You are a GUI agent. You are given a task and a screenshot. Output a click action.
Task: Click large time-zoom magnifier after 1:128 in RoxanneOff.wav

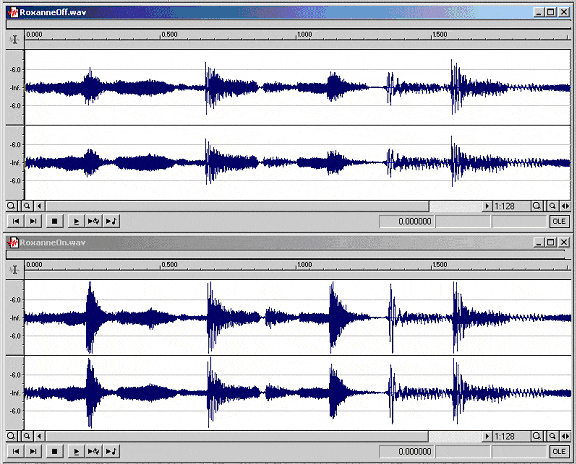pyautogui.click(x=537, y=206)
